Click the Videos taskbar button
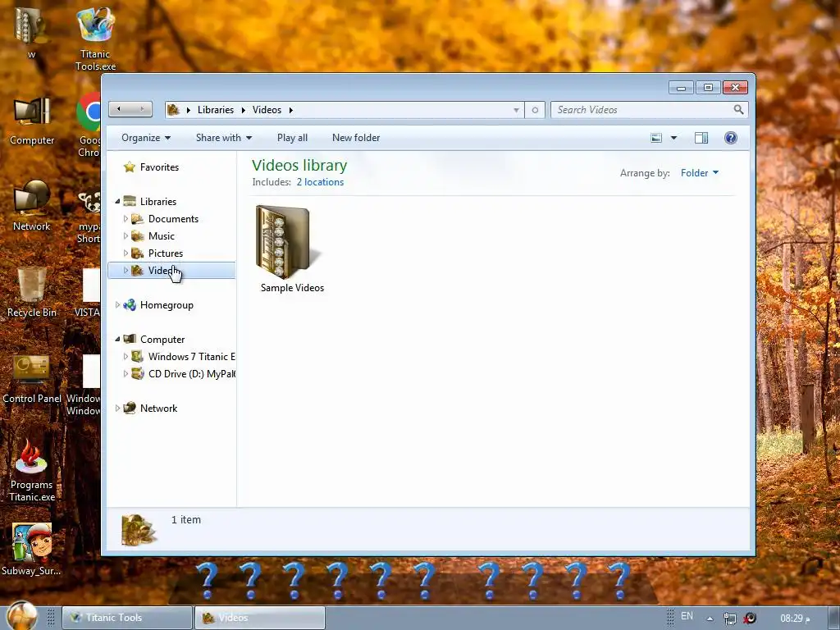 click(260, 618)
